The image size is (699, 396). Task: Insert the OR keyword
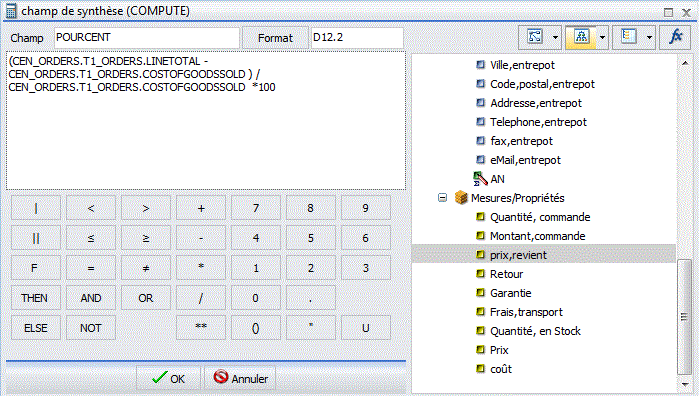click(x=146, y=297)
